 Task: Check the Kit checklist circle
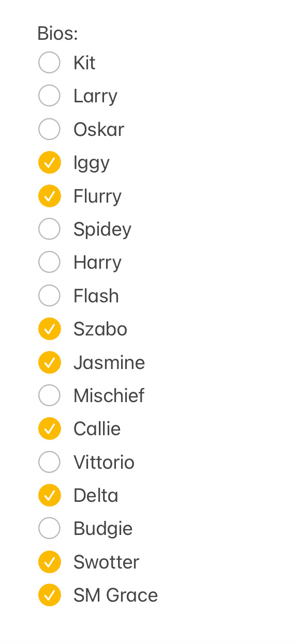50,63
